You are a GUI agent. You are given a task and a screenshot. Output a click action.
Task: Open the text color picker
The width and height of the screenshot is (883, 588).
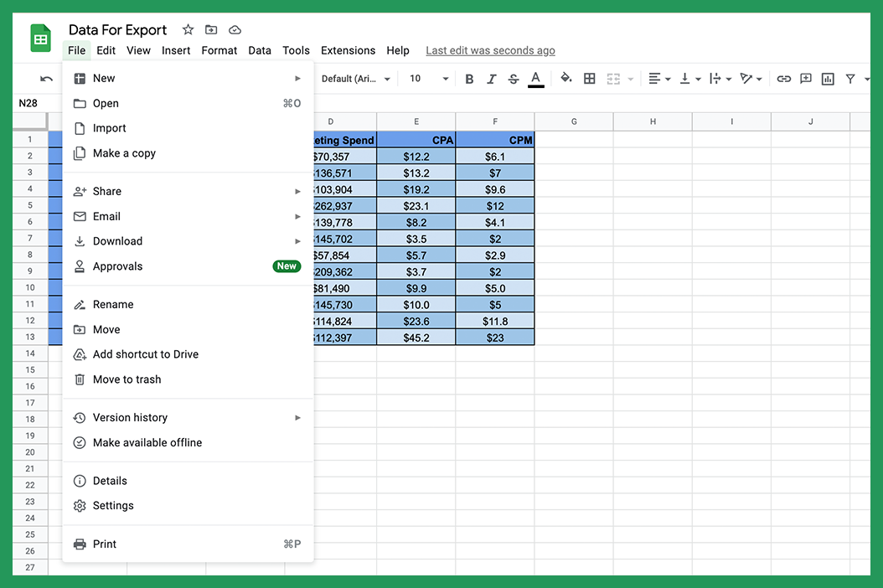(x=536, y=78)
